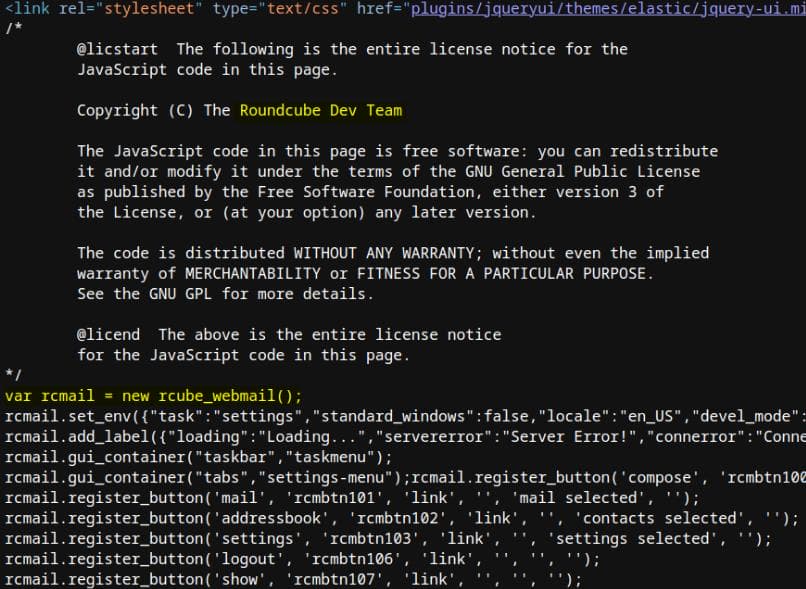Click the @licend annotation

[108, 334]
